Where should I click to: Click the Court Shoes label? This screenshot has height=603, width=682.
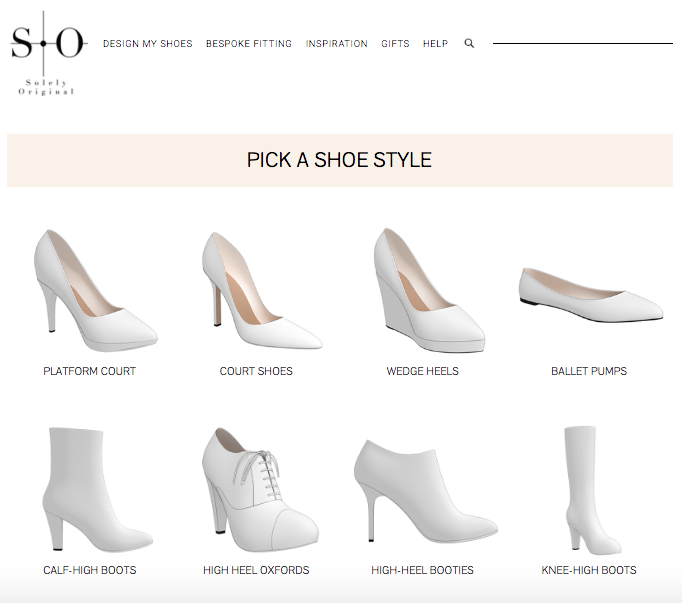pyautogui.click(x=256, y=371)
